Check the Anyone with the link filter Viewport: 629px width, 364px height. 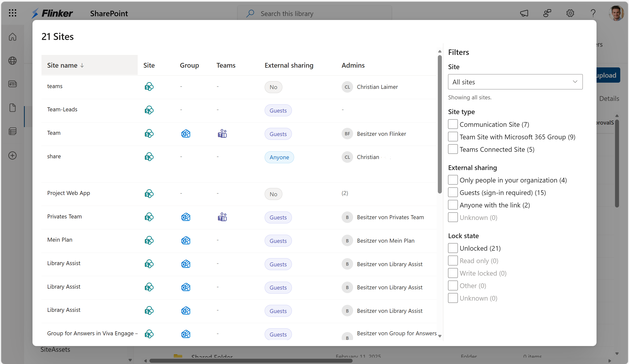coord(453,205)
